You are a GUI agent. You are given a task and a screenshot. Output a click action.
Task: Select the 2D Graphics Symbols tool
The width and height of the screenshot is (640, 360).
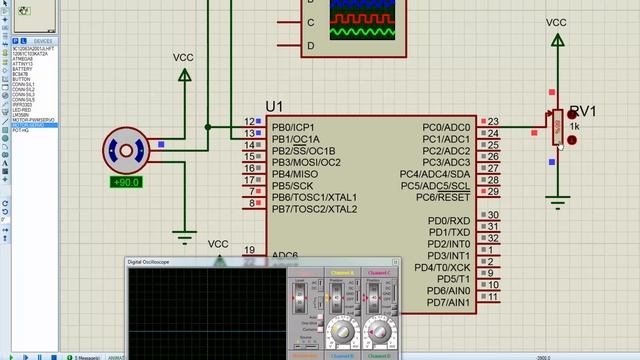(5, 171)
